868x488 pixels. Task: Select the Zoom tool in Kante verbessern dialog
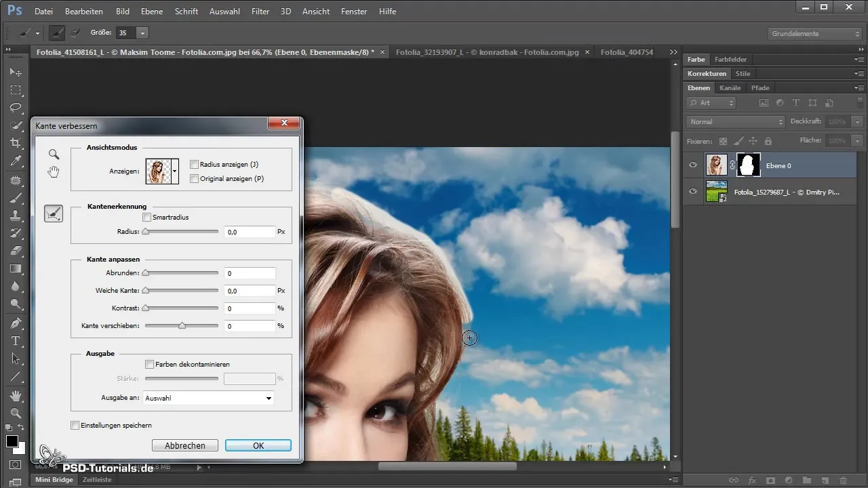coord(54,155)
